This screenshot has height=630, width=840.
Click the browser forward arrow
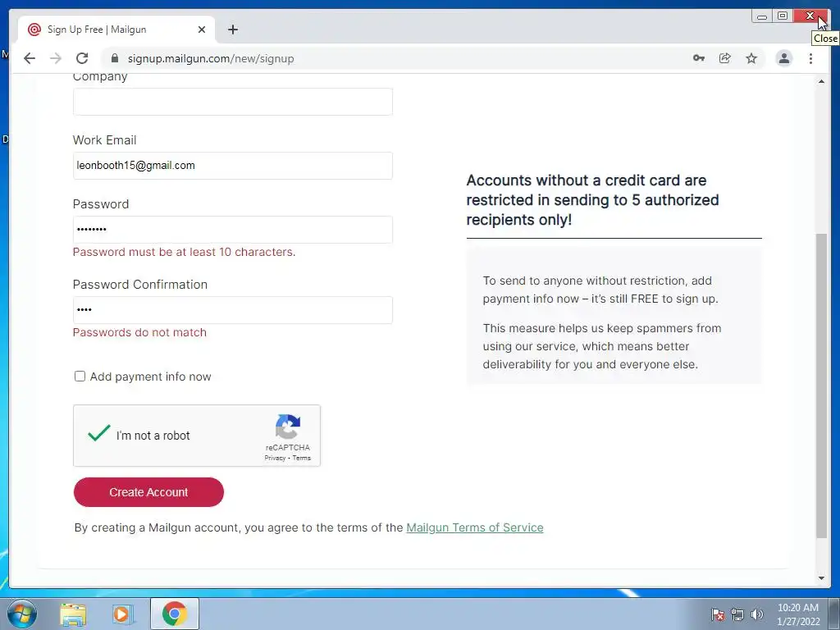(56, 58)
